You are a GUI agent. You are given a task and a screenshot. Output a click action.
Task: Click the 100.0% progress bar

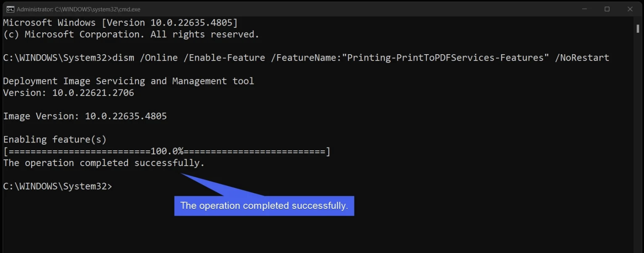[x=167, y=151]
